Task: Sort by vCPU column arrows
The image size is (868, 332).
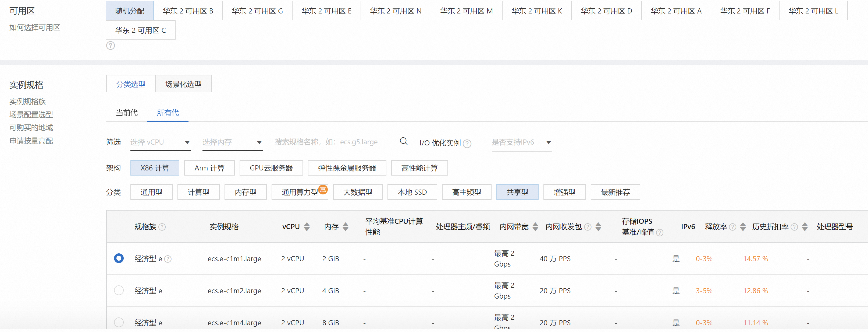Action: click(x=307, y=227)
